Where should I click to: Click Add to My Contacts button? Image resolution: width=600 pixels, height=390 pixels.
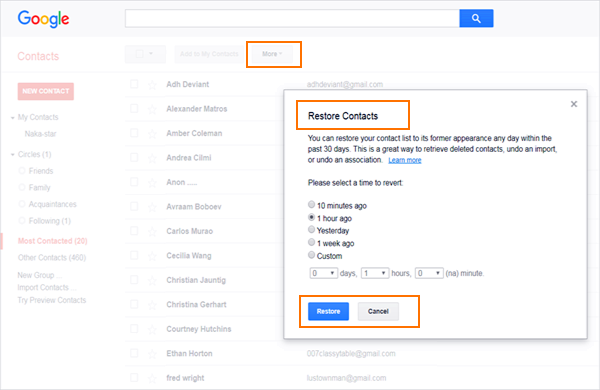click(209, 54)
